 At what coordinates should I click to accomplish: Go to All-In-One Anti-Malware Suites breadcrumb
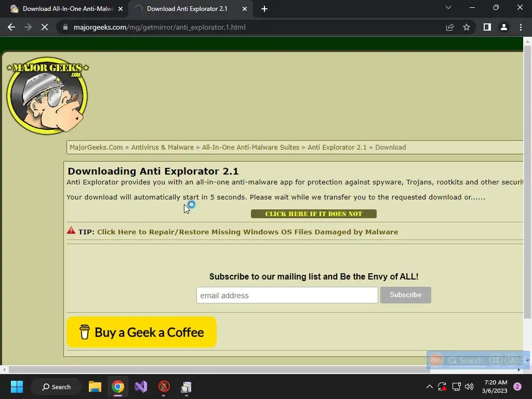(250, 147)
